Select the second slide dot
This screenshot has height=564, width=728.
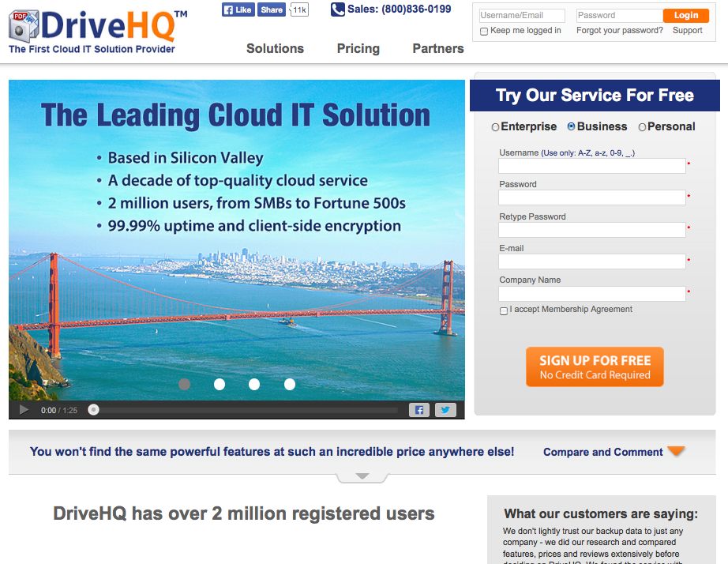pyautogui.click(x=220, y=384)
